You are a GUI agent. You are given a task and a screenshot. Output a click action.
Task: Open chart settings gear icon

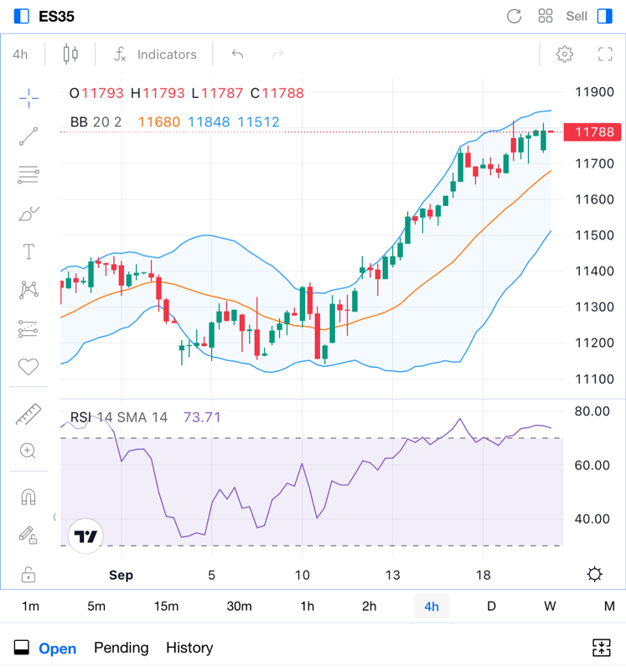tap(565, 54)
